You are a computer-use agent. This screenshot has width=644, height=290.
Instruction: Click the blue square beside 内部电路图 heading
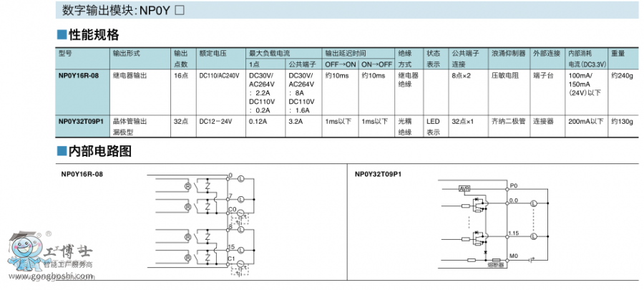[62, 151]
